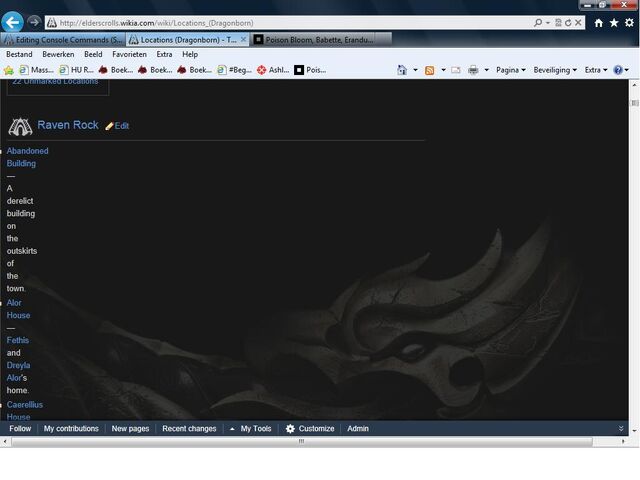Refresh the page with the reload icon
Viewport: 640px width, 480px height.
[568, 23]
